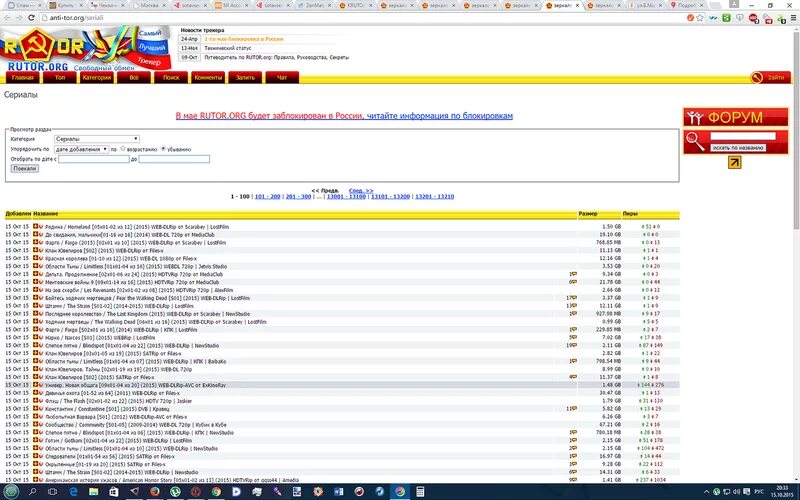This screenshot has width=800, height=500.
Task: Open Путеводитель по RUTOR.org news link
Action: (x=277, y=58)
